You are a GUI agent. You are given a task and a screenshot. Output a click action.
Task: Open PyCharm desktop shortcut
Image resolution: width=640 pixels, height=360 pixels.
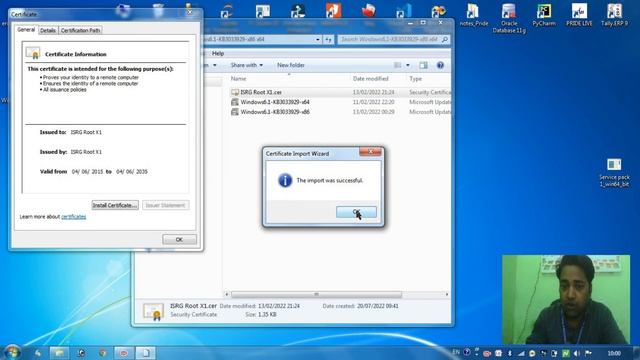coord(544,15)
